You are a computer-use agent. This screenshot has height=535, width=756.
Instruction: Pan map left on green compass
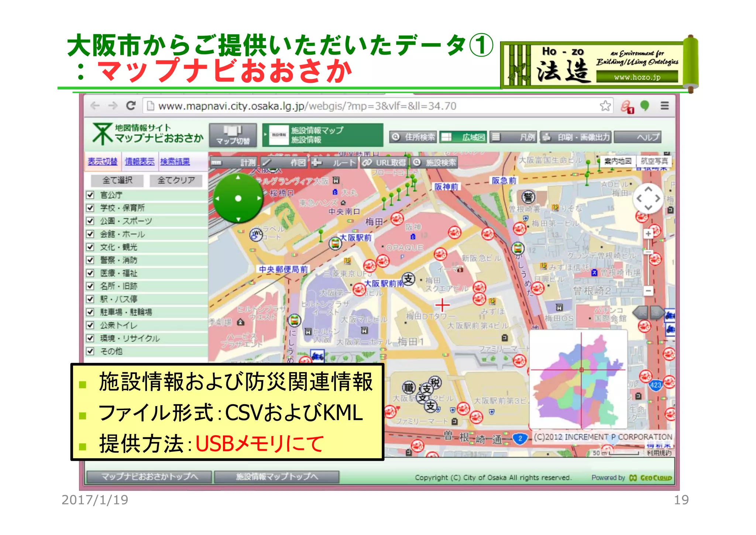[217, 199]
